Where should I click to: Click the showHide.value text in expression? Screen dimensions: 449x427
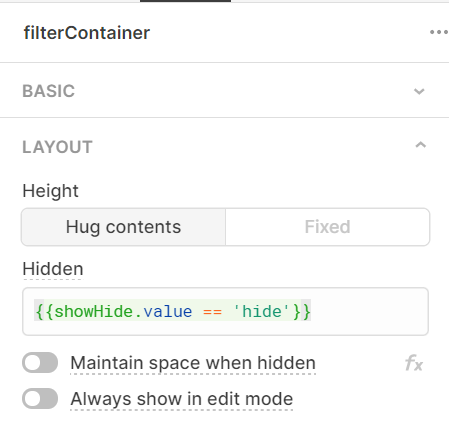tap(123, 312)
